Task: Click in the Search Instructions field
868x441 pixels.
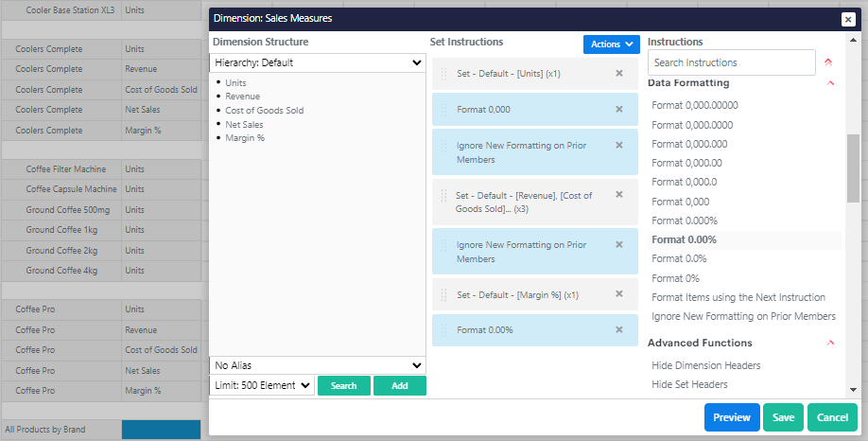Action: tap(731, 62)
